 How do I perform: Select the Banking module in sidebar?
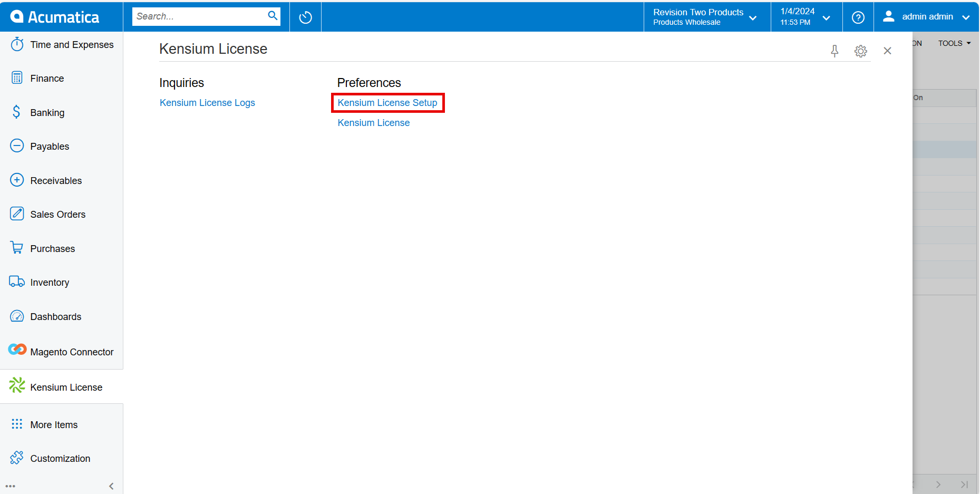[17, 112]
